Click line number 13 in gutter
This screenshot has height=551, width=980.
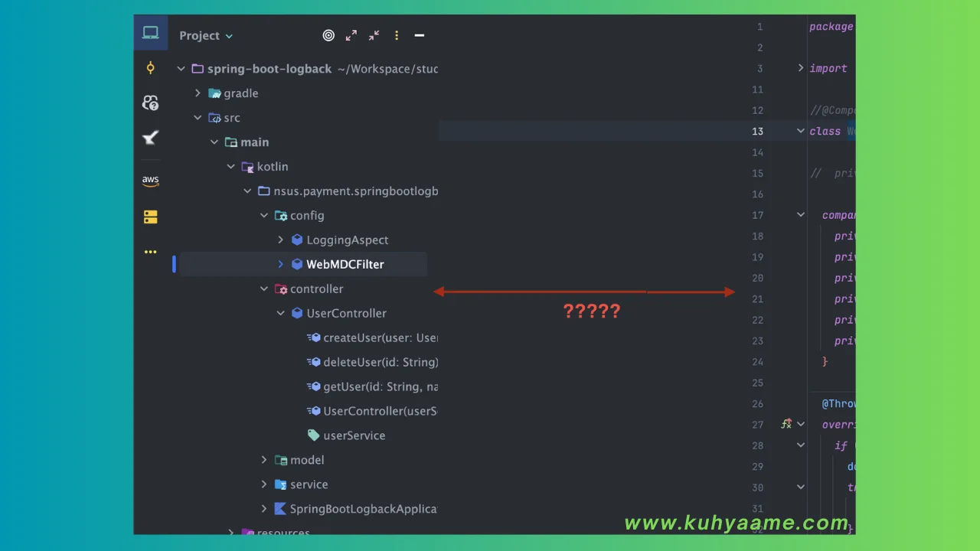click(x=757, y=131)
